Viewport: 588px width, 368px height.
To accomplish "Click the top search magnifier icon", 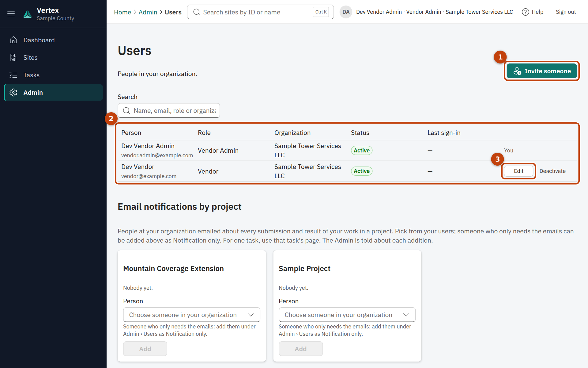I will tap(197, 12).
